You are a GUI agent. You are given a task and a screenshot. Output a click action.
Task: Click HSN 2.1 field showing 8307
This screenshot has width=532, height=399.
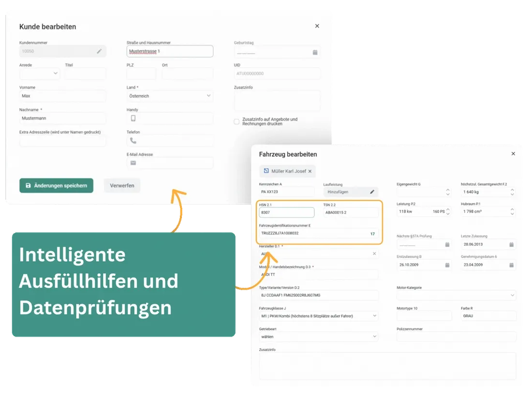[287, 212]
